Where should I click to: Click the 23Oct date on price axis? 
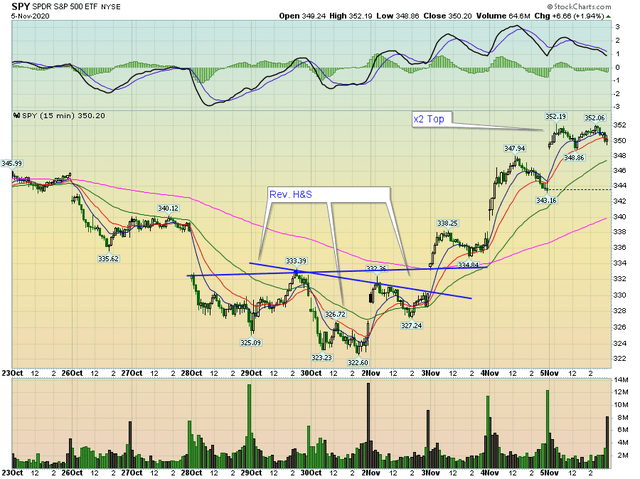(12, 373)
